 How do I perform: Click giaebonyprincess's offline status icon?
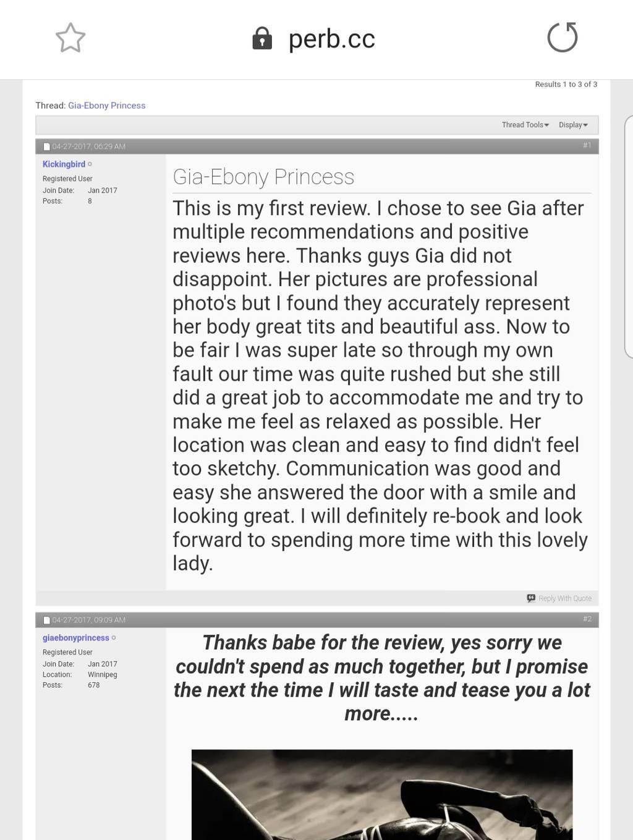pyautogui.click(x=114, y=638)
